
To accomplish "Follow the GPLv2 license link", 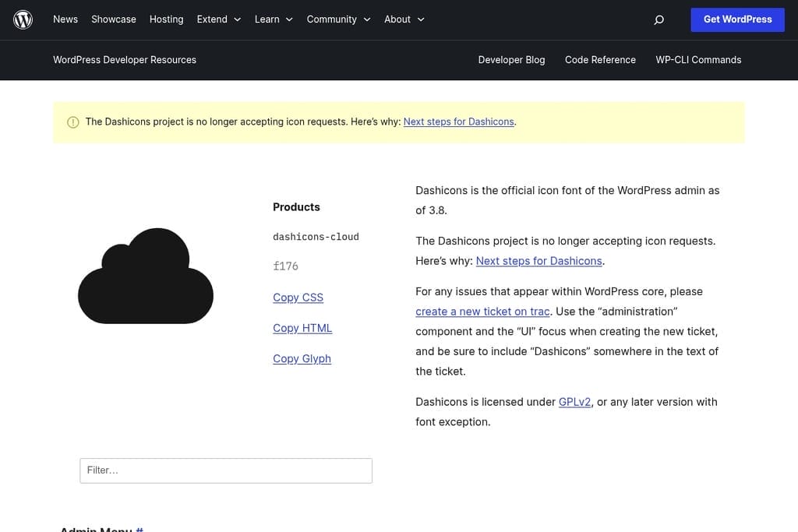I will tap(574, 402).
